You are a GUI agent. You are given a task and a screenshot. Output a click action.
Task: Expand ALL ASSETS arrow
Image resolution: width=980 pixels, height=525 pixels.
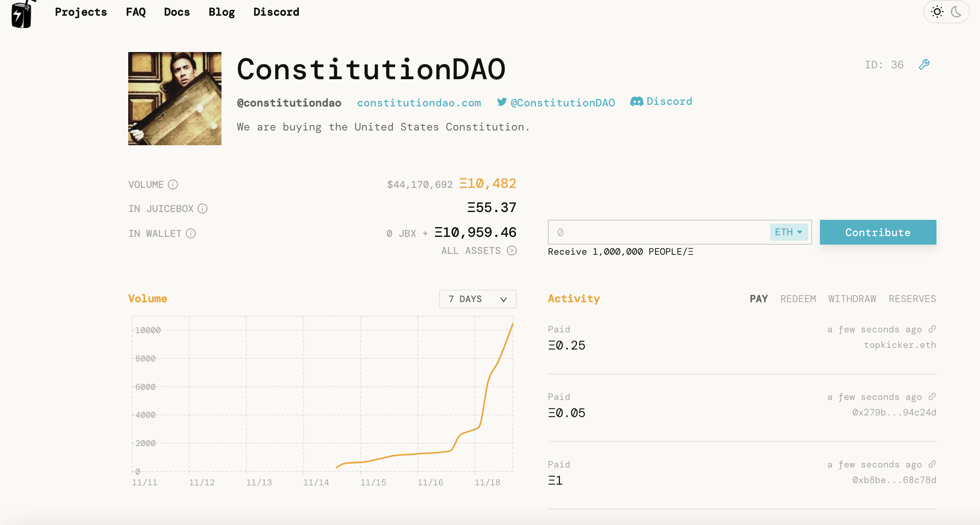(x=512, y=251)
